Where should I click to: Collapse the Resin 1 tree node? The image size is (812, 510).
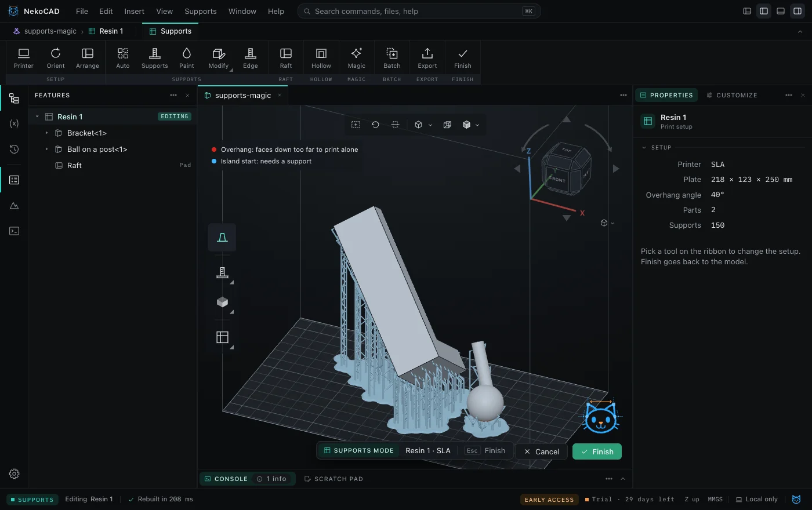pos(37,116)
